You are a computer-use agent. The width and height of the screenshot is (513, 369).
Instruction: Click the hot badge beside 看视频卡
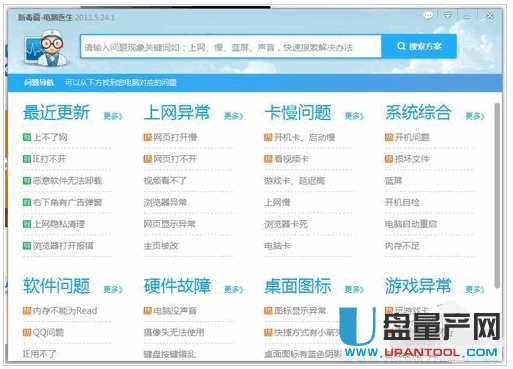(x=268, y=159)
